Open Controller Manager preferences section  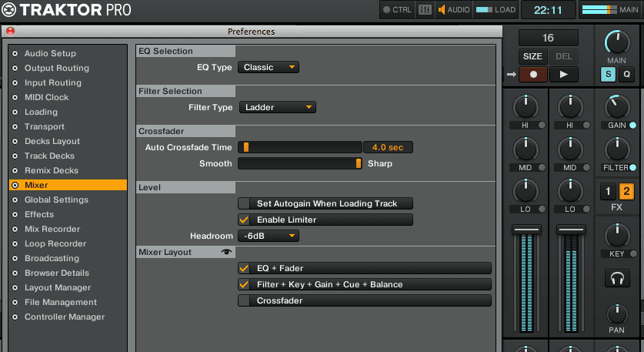point(64,317)
